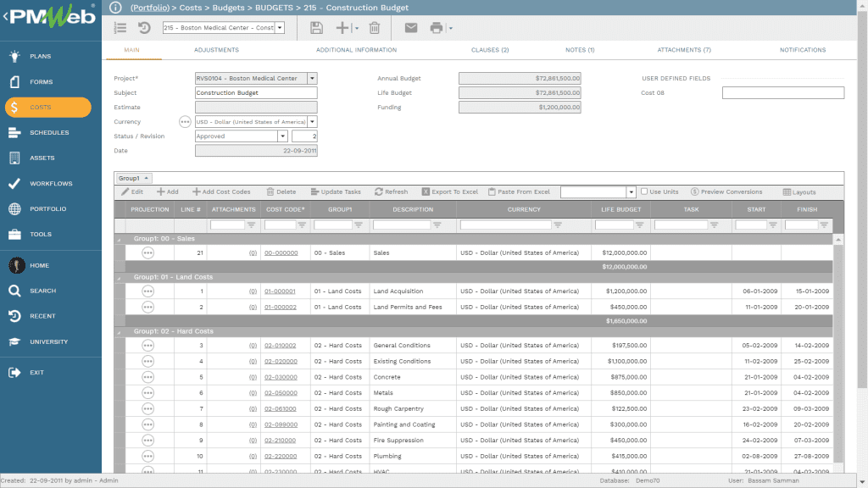Open dropdown arrow next to print icon
Viewport: 868px width, 488px height.
point(451,28)
